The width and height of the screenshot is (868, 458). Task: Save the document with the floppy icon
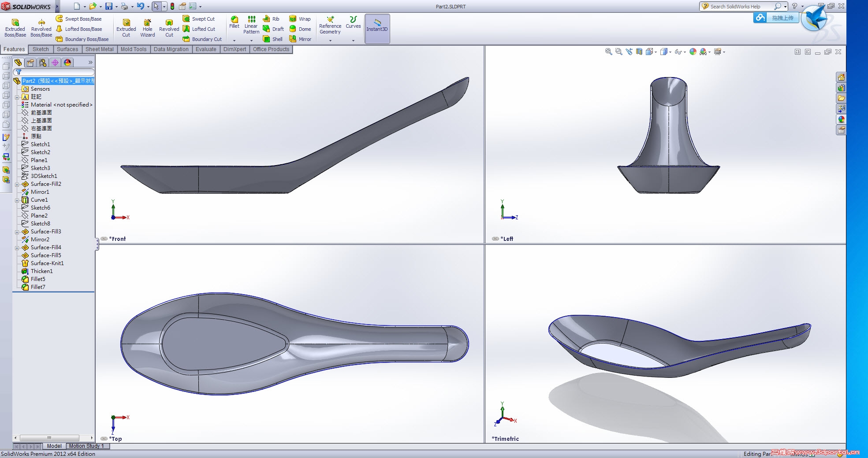(108, 6)
